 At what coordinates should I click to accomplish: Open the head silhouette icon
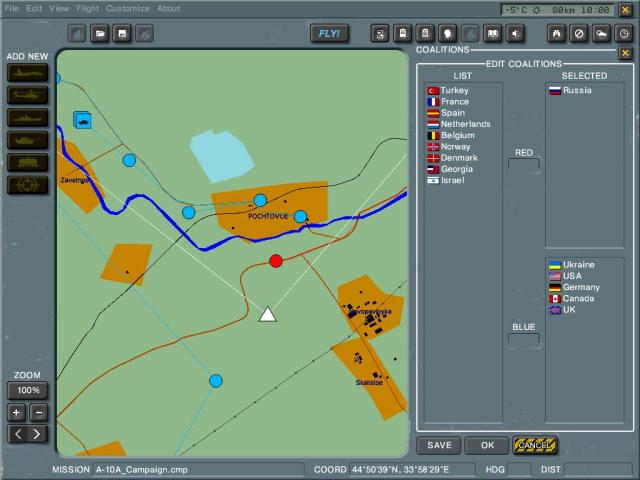[x=447, y=33]
